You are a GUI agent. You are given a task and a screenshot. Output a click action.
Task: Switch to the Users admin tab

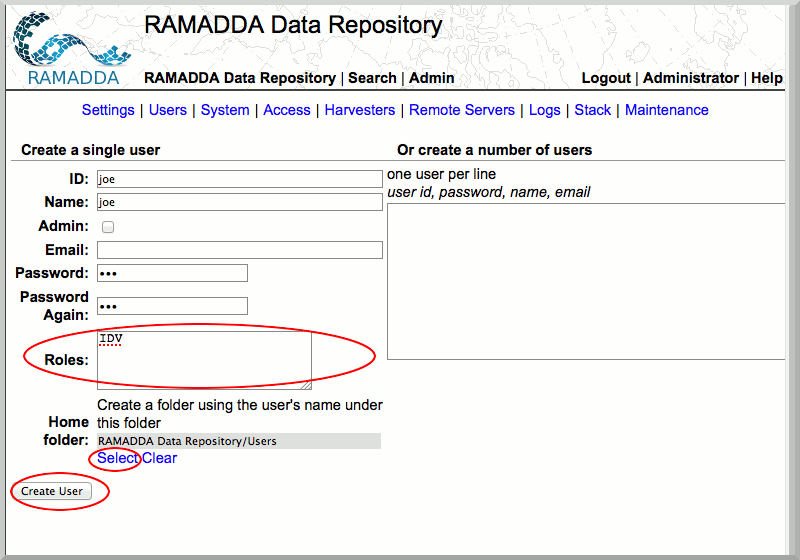[168, 110]
